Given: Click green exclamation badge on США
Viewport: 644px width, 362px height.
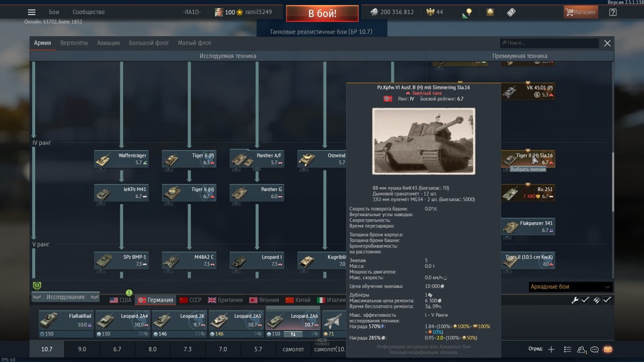Looking at the screenshot, I should 129,293.
